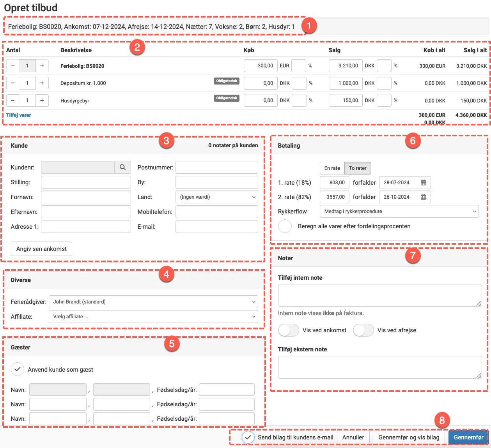Click the 'Tilføj varer' link
This screenshot has height=448, width=491.
(19, 115)
